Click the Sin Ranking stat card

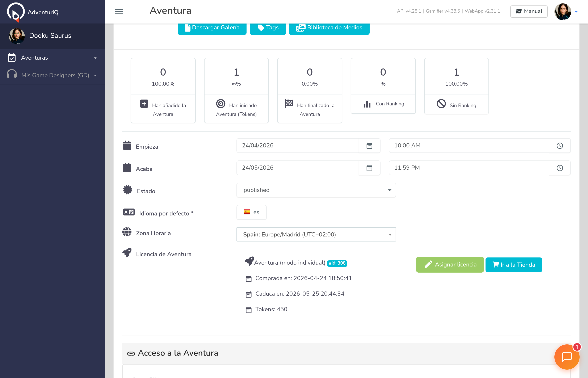pos(456,86)
